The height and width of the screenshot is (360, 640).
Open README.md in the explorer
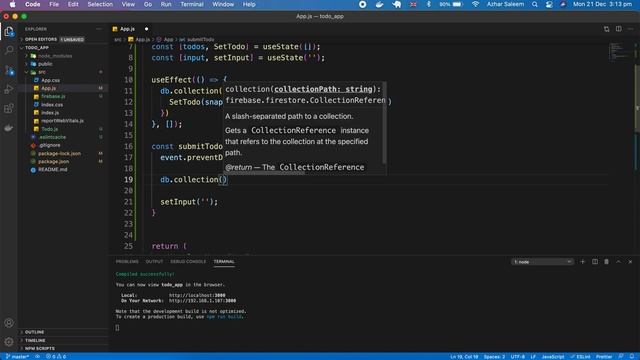(x=53, y=170)
